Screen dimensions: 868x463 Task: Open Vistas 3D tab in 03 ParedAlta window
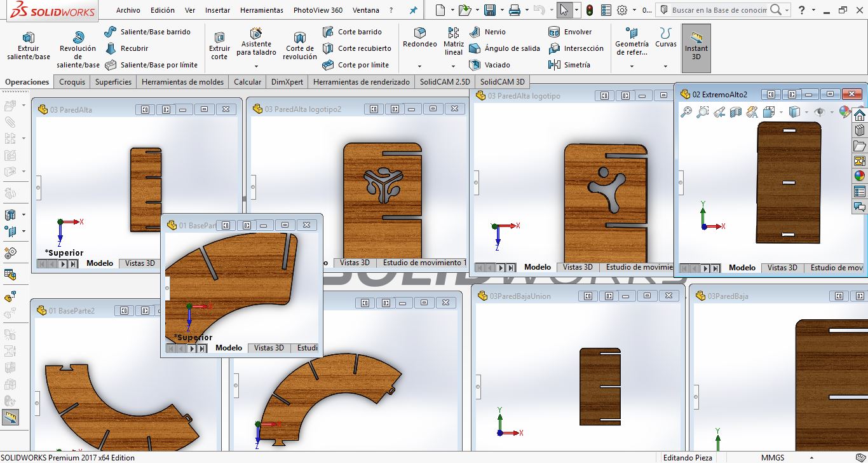click(140, 263)
